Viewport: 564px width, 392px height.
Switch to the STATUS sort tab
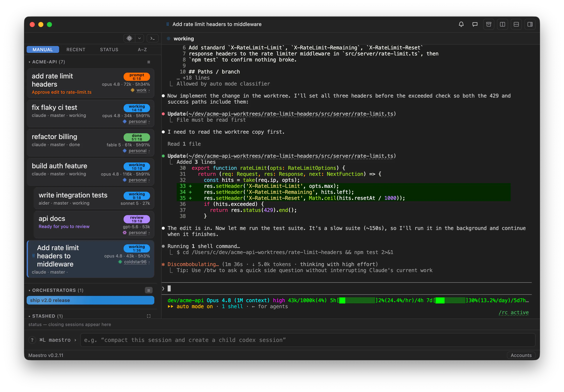[109, 49]
